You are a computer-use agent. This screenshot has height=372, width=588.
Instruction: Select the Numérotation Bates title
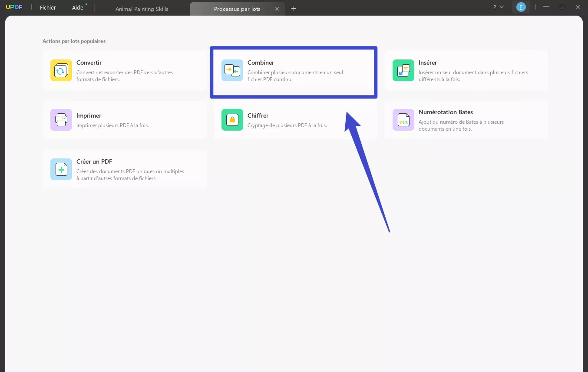click(446, 112)
